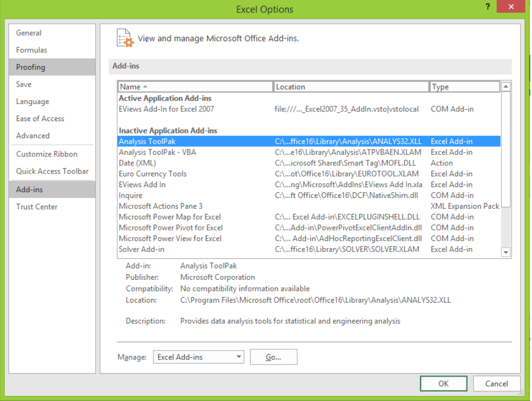Select the Inquire add-in row
Screen dimensions: 532x401
click(x=309, y=195)
